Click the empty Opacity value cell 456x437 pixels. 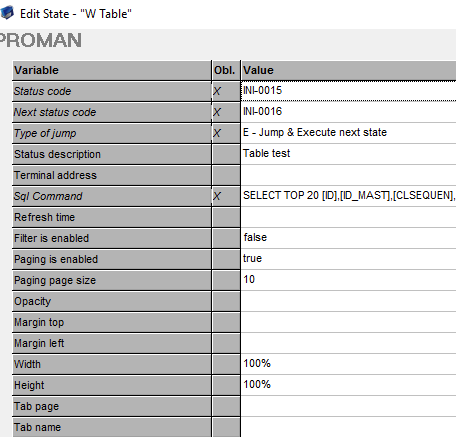click(348, 301)
